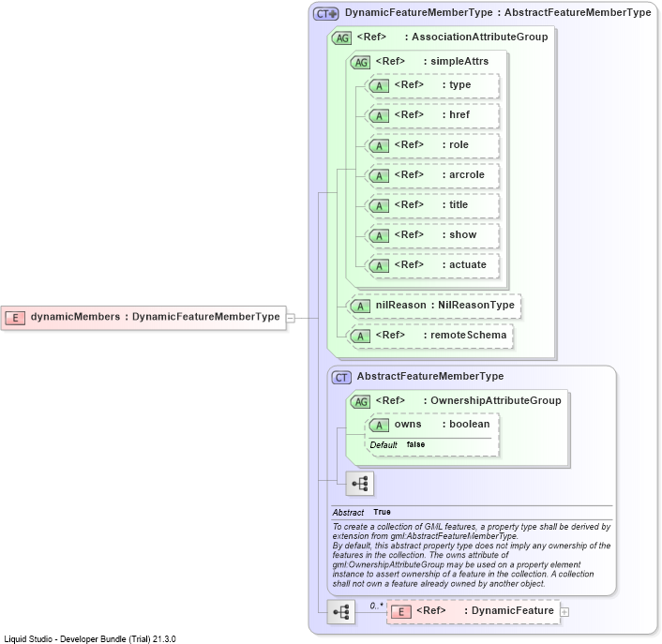The image size is (662, 644).
Task: Select the 0..* cardinality label
Action: [376, 606]
